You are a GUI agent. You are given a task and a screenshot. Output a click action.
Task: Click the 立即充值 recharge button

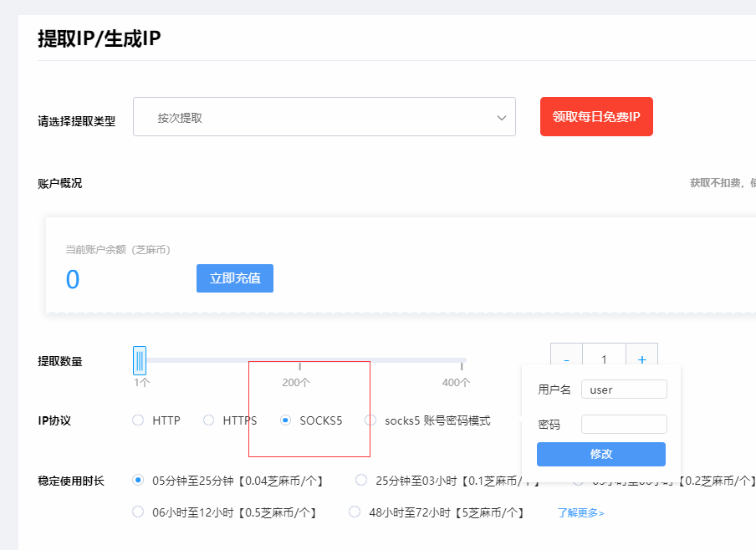point(235,278)
